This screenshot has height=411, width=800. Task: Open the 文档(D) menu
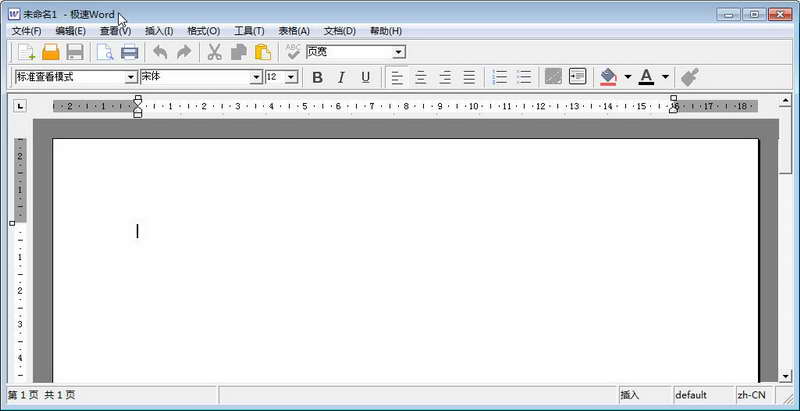340,31
